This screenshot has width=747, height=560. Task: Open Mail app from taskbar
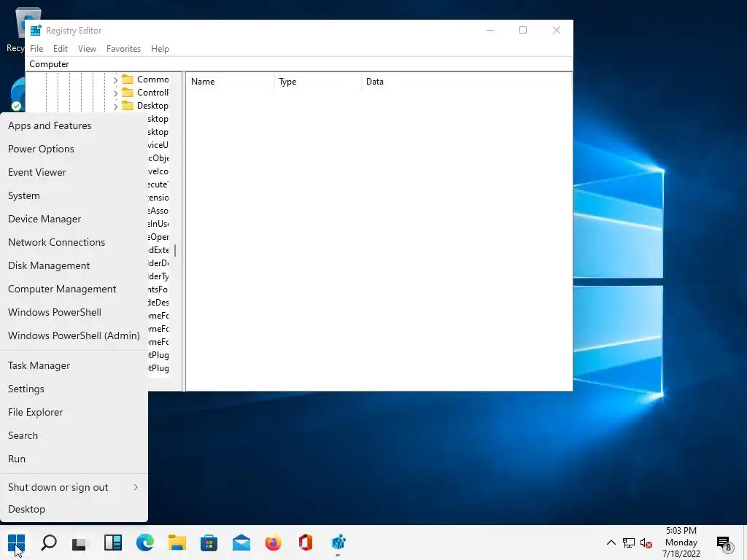click(241, 542)
